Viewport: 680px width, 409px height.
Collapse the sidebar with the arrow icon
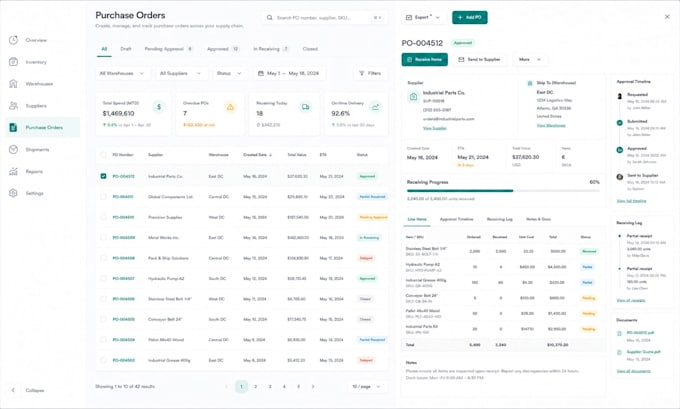13,390
